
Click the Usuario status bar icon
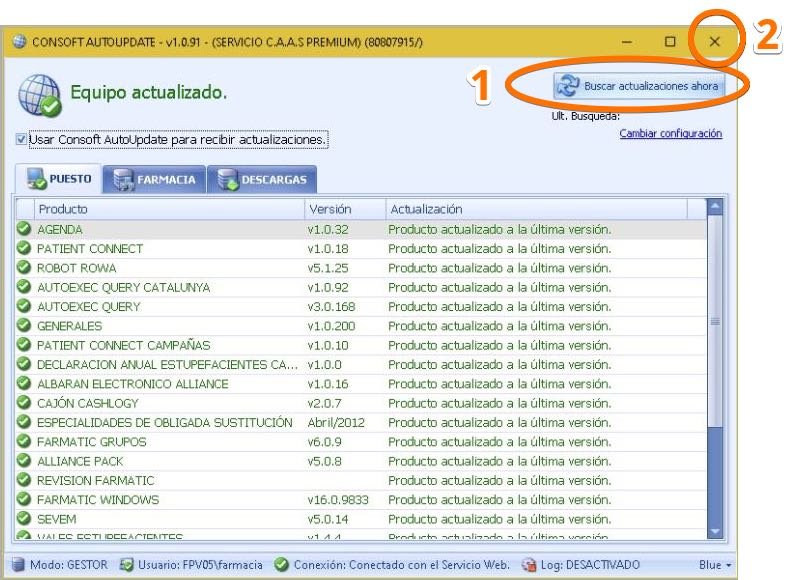(126, 565)
